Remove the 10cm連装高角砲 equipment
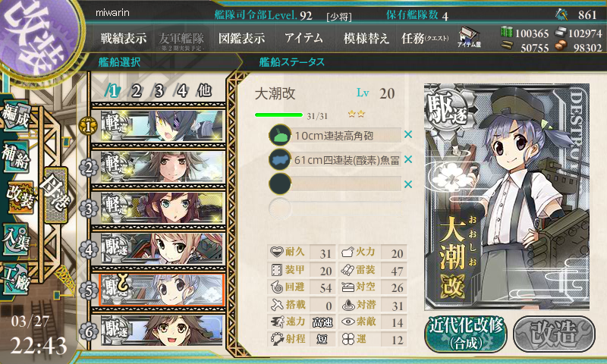The width and height of the screenshot is (607, 364). click(x=408, y=135)
